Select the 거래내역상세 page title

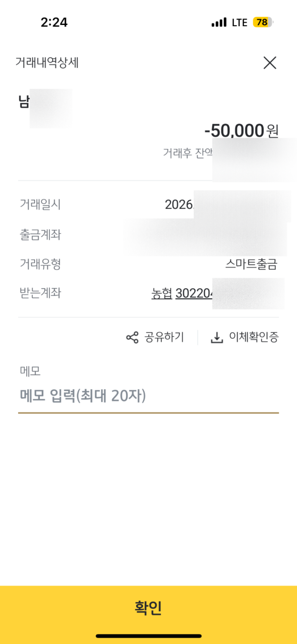click(47, 63)
